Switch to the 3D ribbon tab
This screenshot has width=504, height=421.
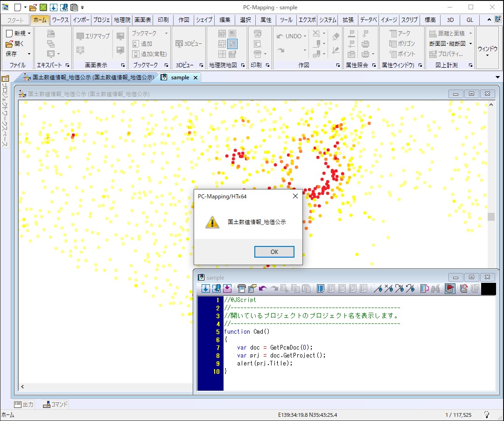[450, 20]
